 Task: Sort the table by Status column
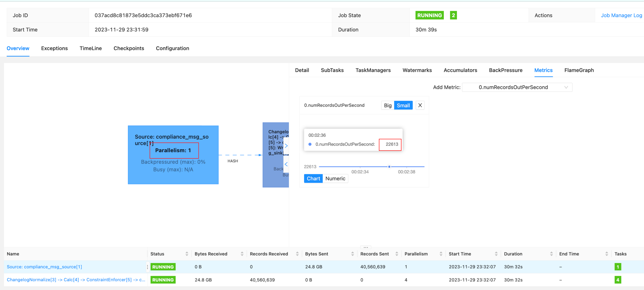[186, 254]
